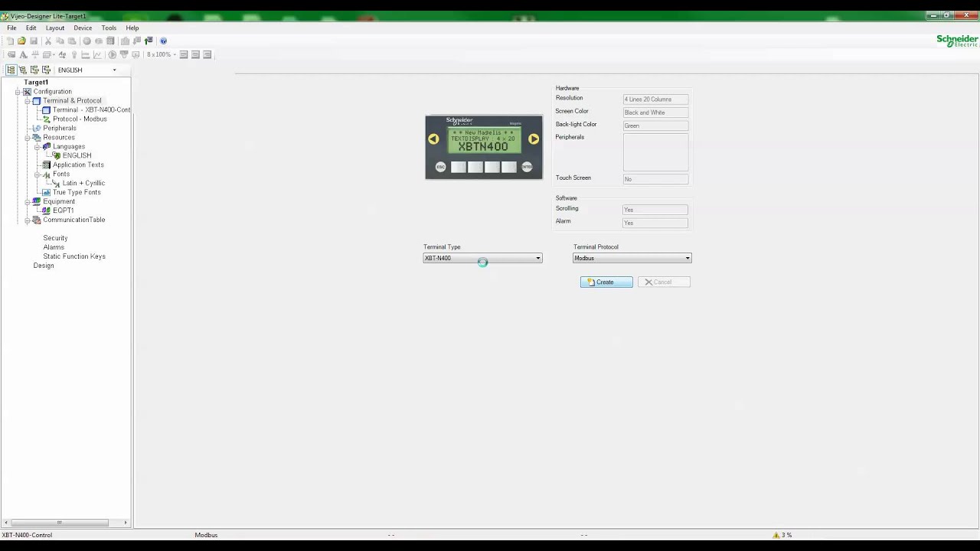Select the fourth tree view mode icon
This screenshot has width=980, height=551.
tap(46, 70)
